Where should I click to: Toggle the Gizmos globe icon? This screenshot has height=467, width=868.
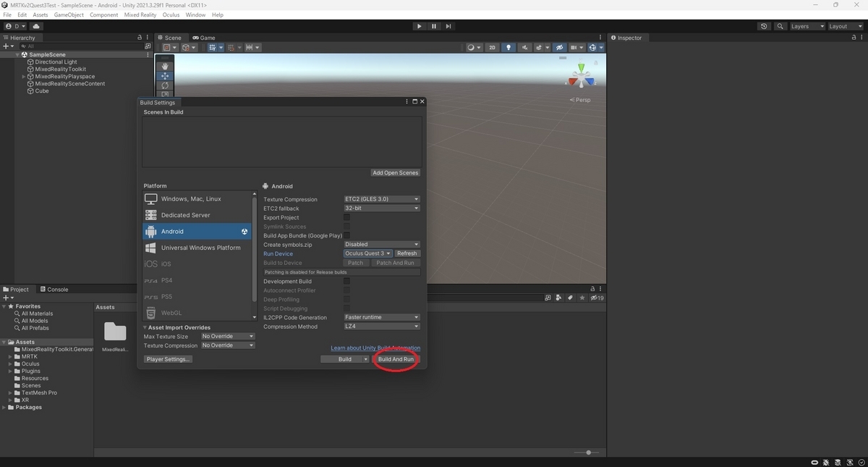pyautogui.click(x=593, y=48)
